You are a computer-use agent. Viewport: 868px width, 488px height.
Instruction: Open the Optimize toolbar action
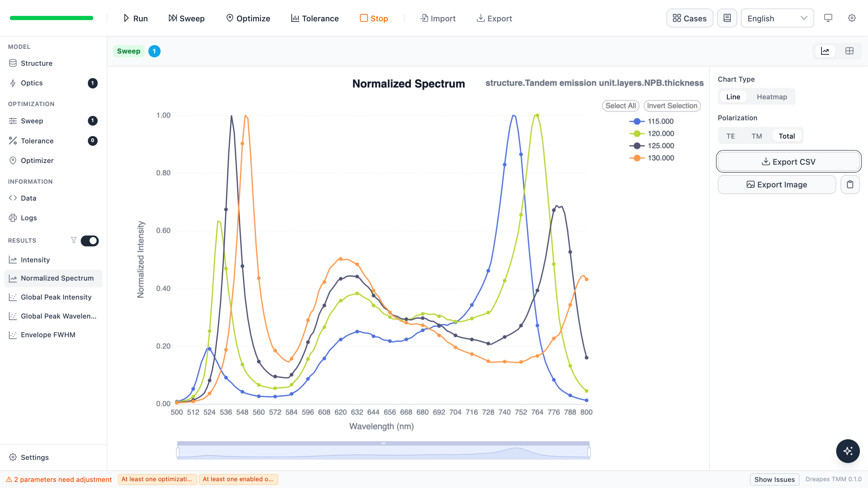(x=248, y=18)
